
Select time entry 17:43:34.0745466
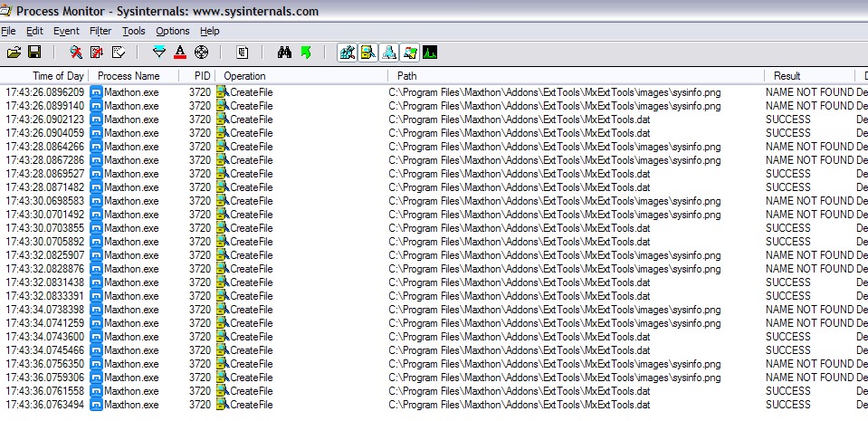click(45, 350)
